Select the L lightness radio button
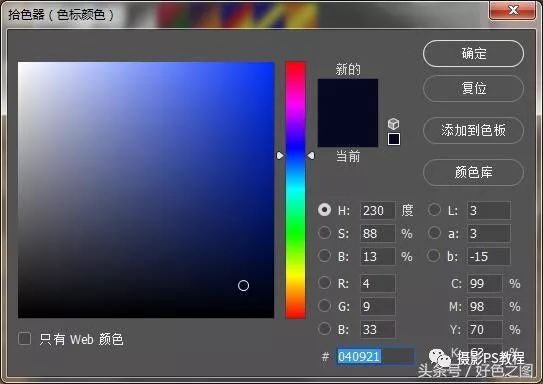This screenshot has width=543, height=384. coord(434,210)
